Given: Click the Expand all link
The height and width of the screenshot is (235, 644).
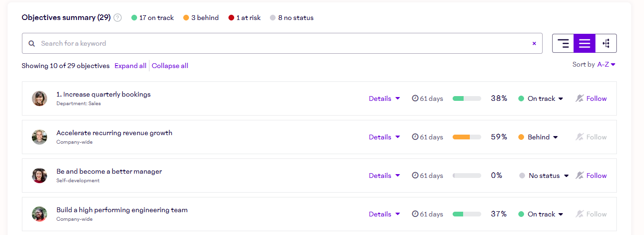Looking at the screenshot, I should tap(130, 66).
